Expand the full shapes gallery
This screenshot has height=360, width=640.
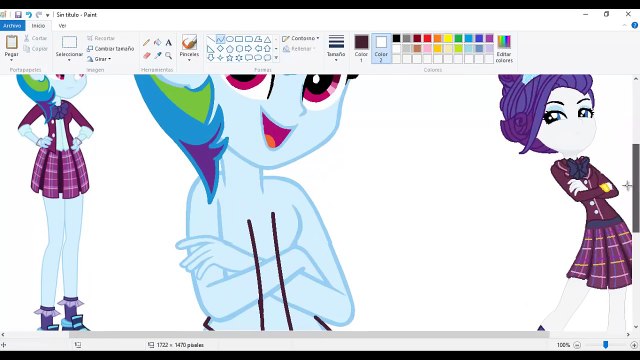pyautogui.click(x=276, y=58)
